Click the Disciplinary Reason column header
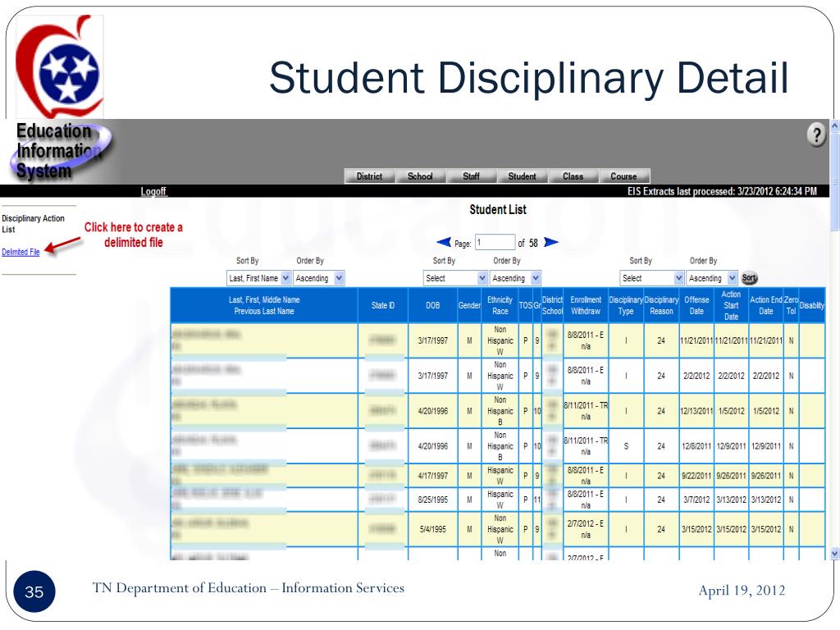This screenshot has width=840, height=630. coord(661,305)
